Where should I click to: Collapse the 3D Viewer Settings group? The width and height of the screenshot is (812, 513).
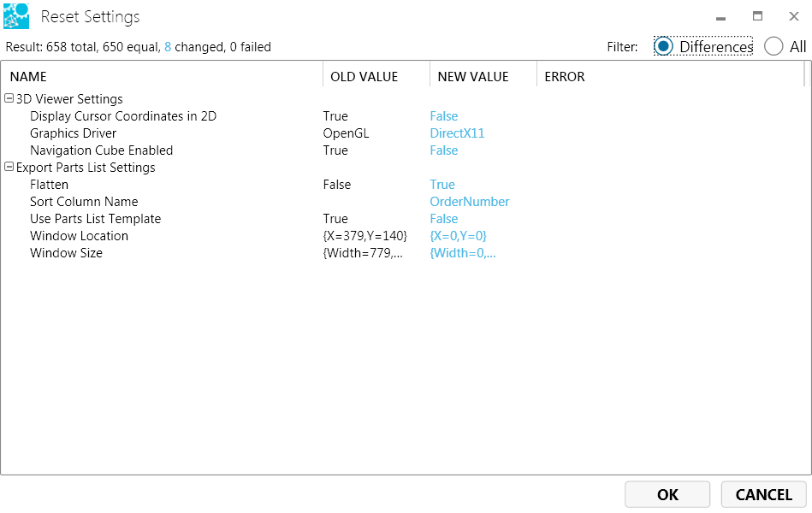tap(9, 99)
